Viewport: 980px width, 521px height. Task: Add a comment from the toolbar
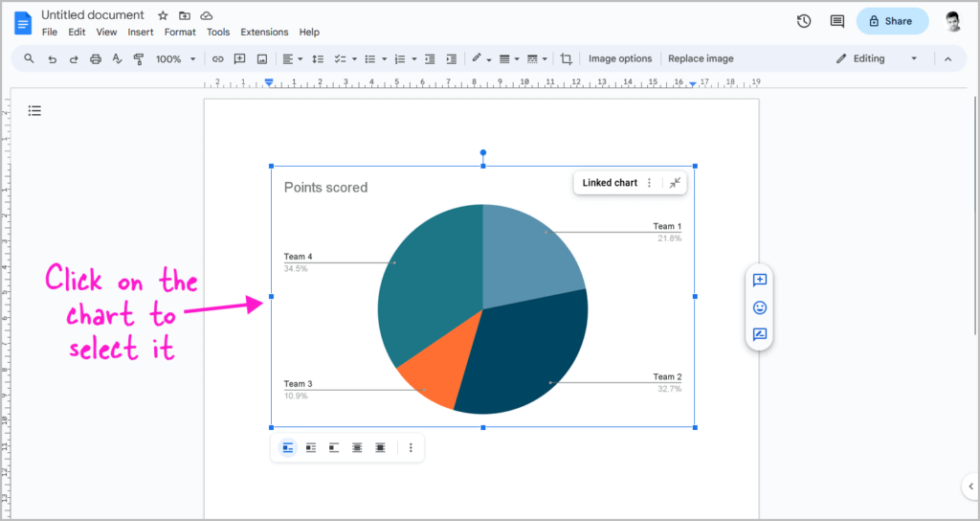click(239, 58)
